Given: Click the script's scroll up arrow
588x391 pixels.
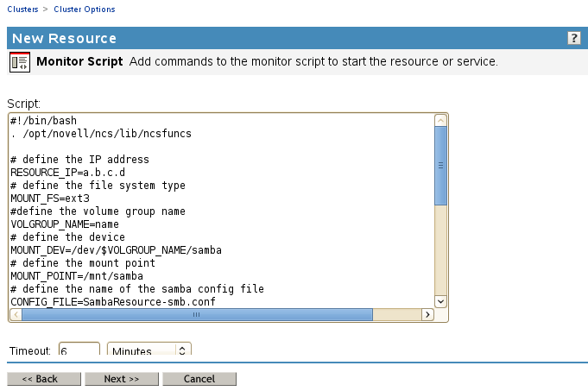Looking at the screenshot, I should [440, 120].
